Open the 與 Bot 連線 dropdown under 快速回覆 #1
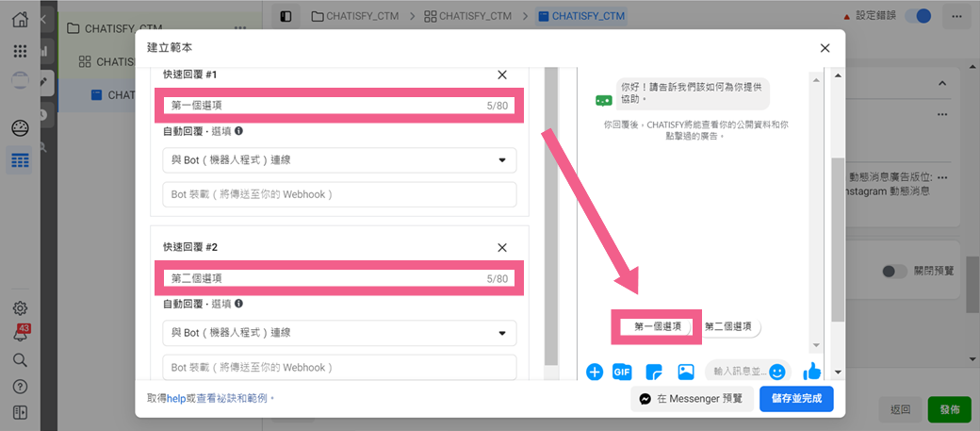 click(x=339, y=160)
